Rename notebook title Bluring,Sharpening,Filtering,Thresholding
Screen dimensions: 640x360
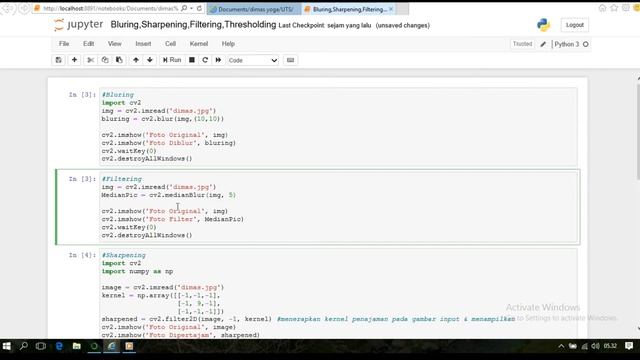coord(193,24)
